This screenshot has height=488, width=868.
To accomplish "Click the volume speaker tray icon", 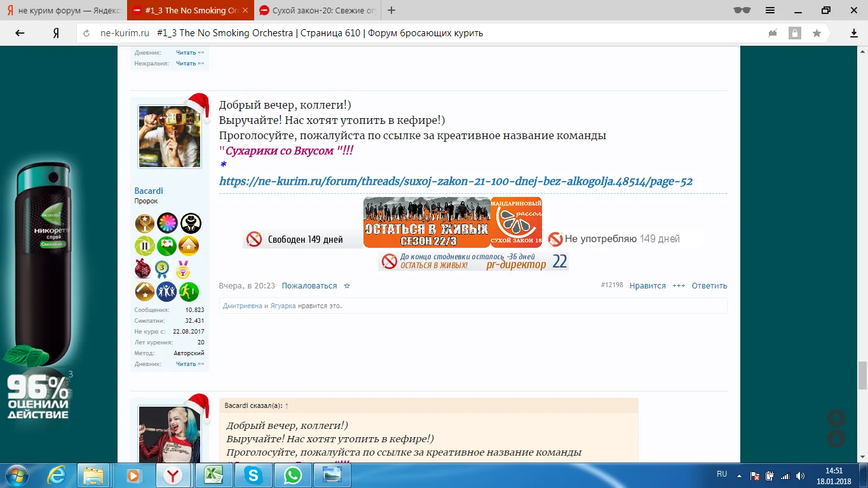I will 801,476.
